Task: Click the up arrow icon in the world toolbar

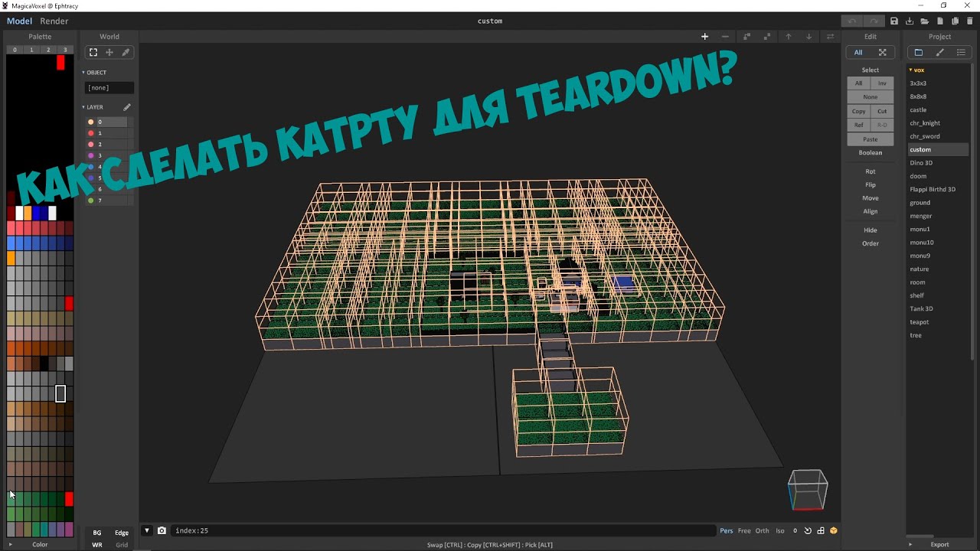Action: coord(788,37)
